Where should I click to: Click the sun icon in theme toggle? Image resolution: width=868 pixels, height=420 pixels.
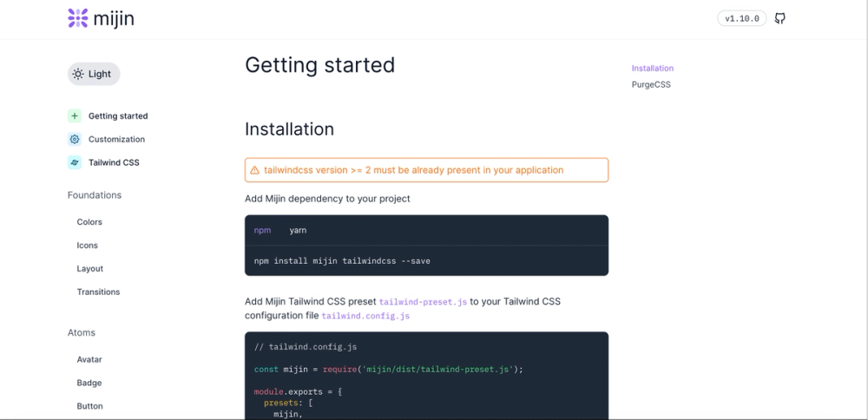tap(78, 74)
